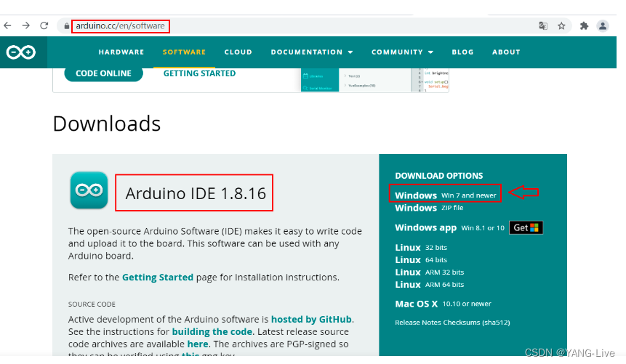
Task: Open the HARDWARE menu item
Action: coord(121,52)
